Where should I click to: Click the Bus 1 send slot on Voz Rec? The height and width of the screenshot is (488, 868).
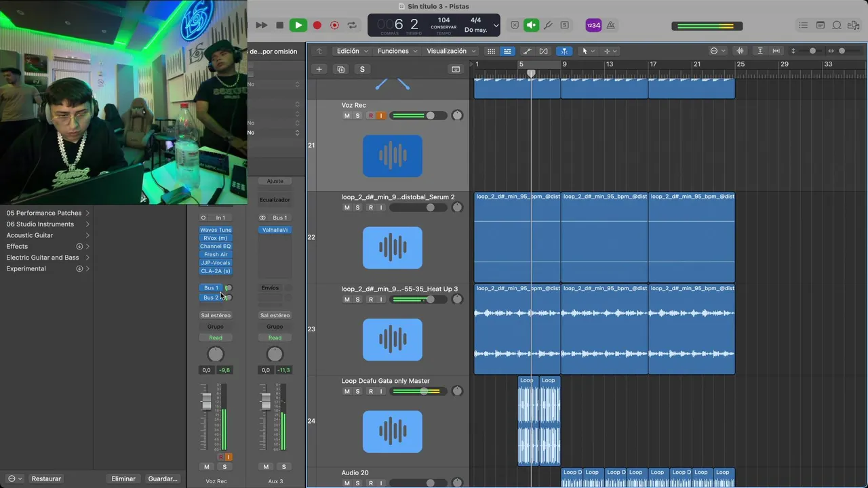click(x=211, y=288)
